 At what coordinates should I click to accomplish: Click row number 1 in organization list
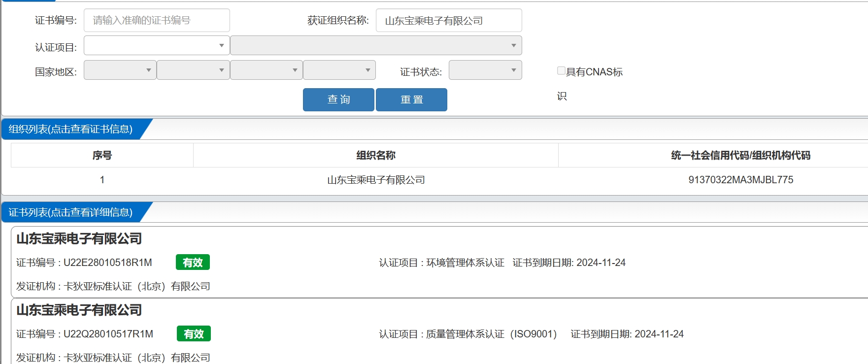coord(102,180)
